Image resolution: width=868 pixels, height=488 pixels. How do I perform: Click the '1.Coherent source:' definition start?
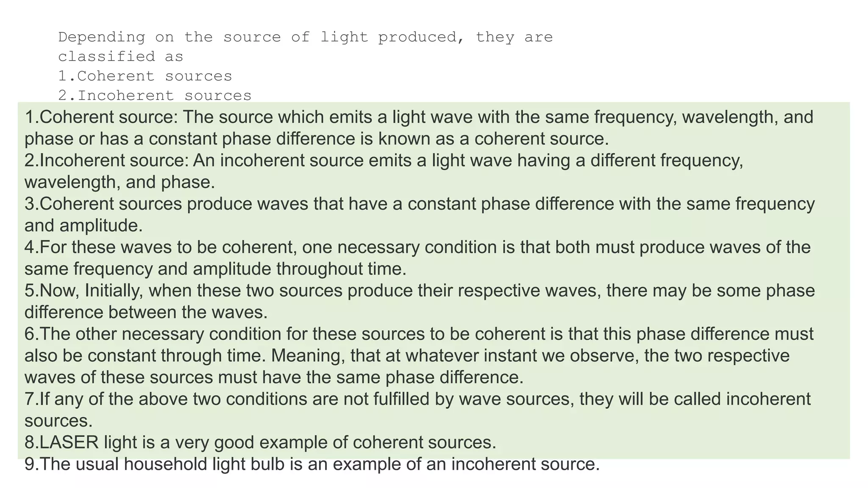coord(102,117)
